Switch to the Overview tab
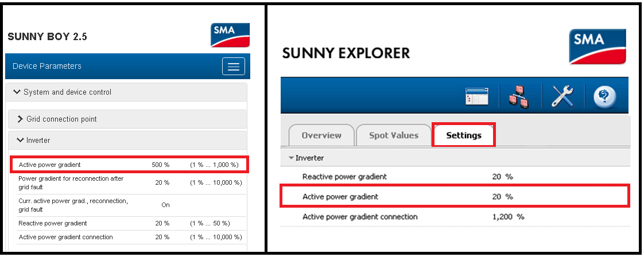 321,136
